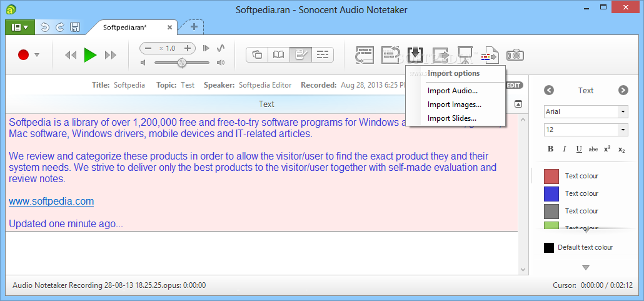The height and width of the screenshot is (301, 644).
Task: Select the blue text colour swatch
Action: pos(551,193)
